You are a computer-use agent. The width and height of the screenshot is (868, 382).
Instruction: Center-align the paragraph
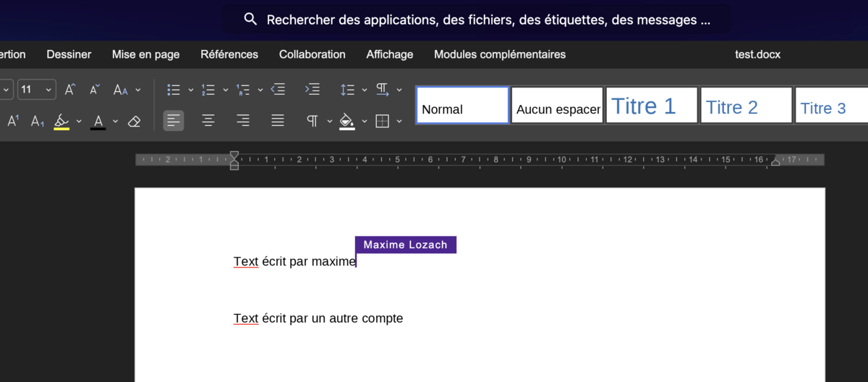pos(208,121)
